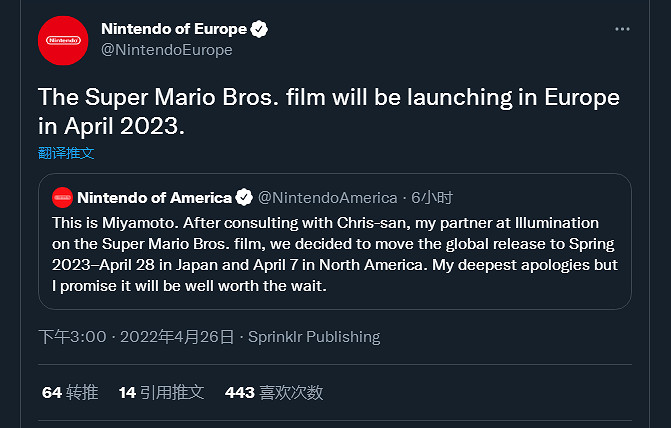The width and height of the screenshot is (671, 428).
Task: Click the number 443 in the likes count
Action: tap(240, 393)
